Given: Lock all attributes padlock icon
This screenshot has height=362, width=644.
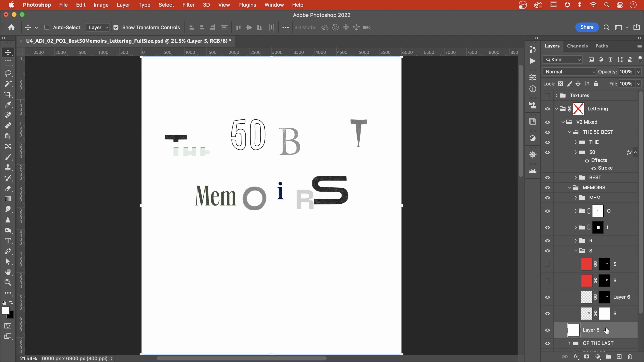Looking at the screenshot, I should coord(596,84).
